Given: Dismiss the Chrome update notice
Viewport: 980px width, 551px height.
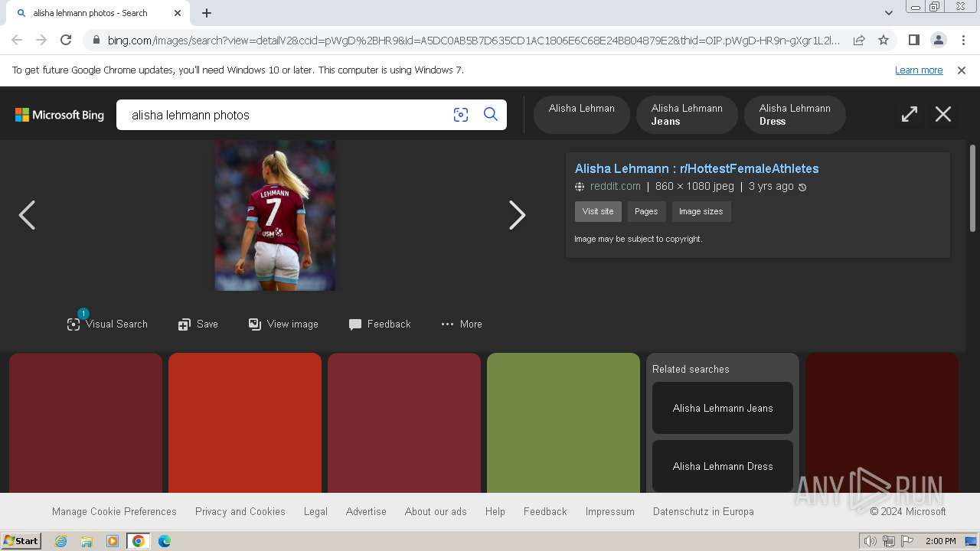Looking at the screenshot, I should (x=961, y=70).
